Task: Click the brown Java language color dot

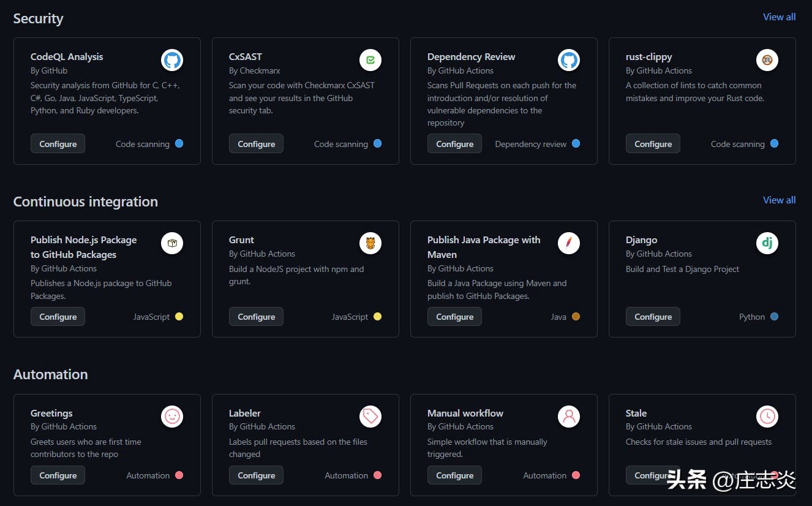Action: [x=576, y=317]
